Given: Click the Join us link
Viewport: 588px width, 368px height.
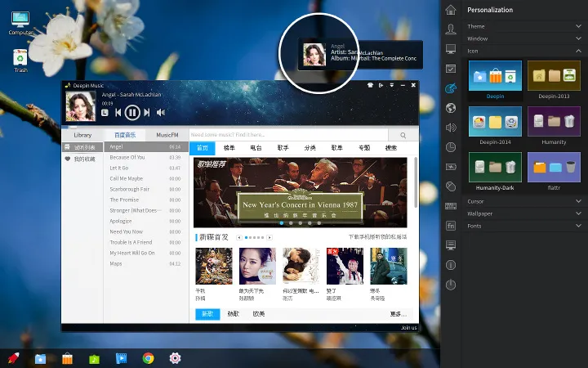Looking at the screenshot, I should pos(409,328).
